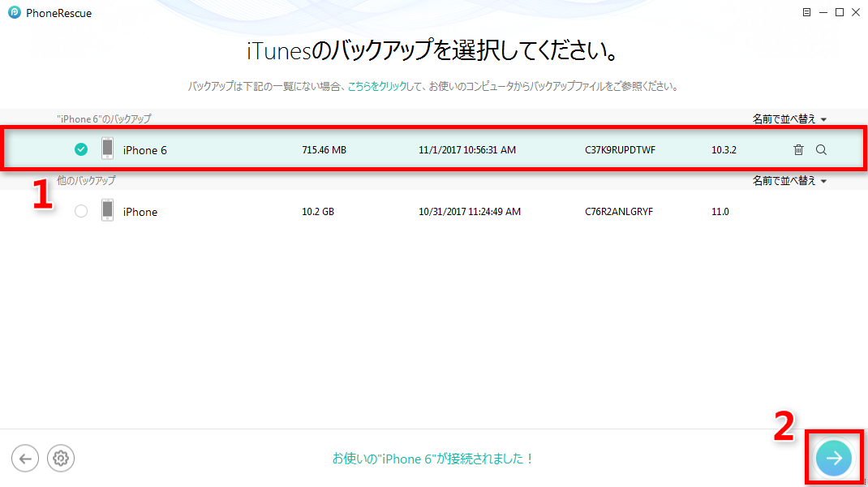Open settings with the gear icon

pyautogui.click(x=60, y=459)
